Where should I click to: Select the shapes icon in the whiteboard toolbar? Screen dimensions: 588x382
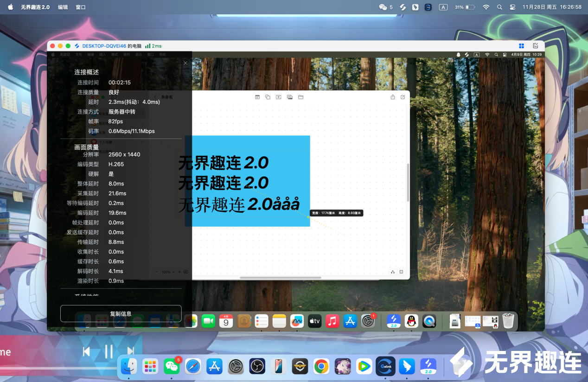pos(268,97)
